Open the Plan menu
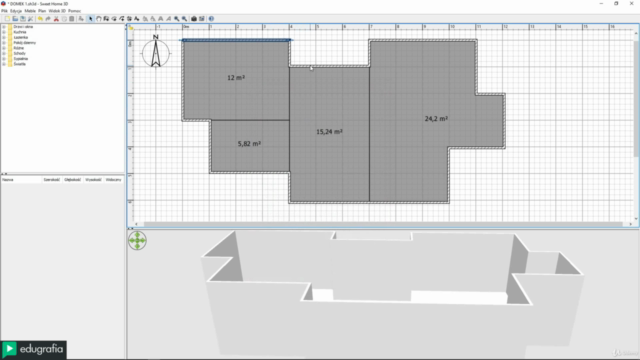This screenshot has width=640, height=360. click(x=42, y=11)
